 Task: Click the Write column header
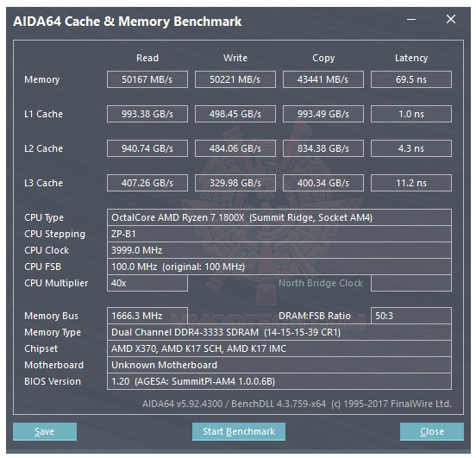pyautogui.click(x=235, y=58)
